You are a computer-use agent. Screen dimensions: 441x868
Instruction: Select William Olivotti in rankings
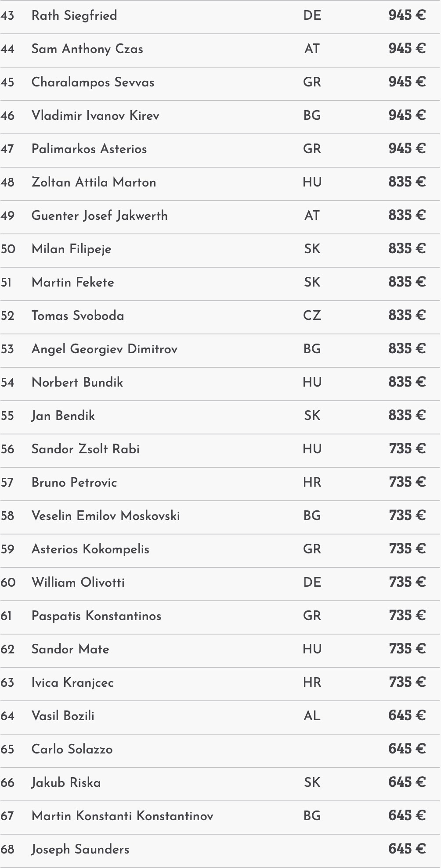coord(78,583)
